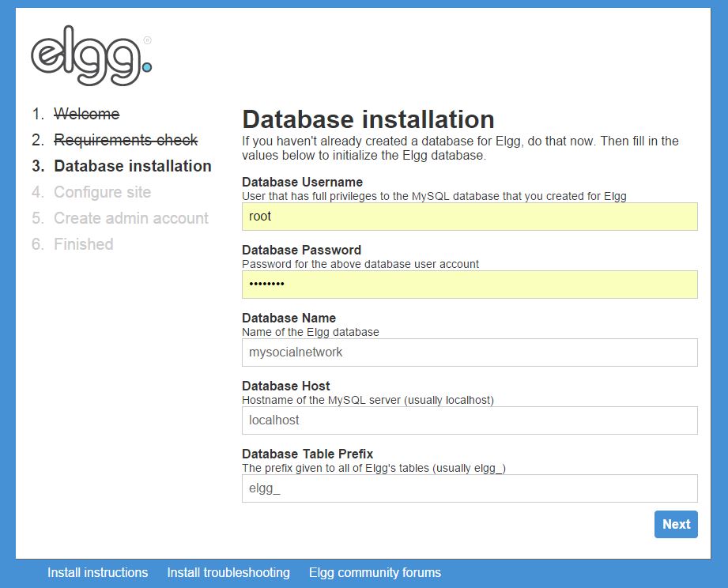Visit the Elgg community forums link
The image size is (728, 588).
(x=375, y=572)
